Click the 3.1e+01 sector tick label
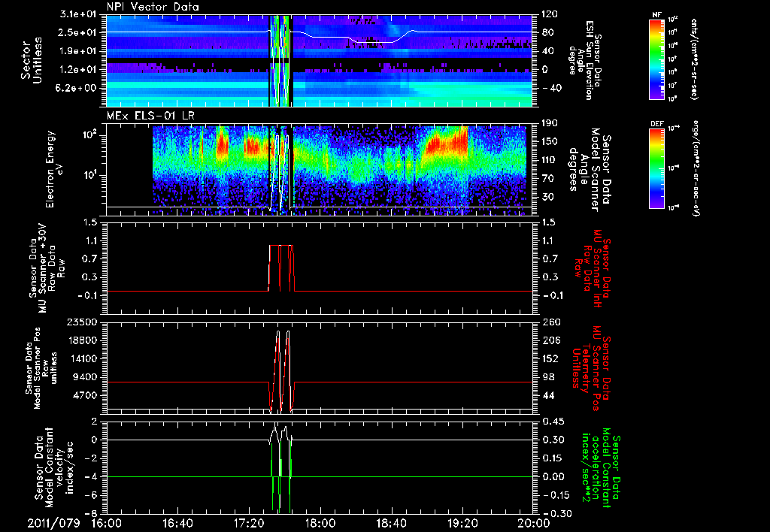Screen dimensions: 770x532 coord(80,14)
